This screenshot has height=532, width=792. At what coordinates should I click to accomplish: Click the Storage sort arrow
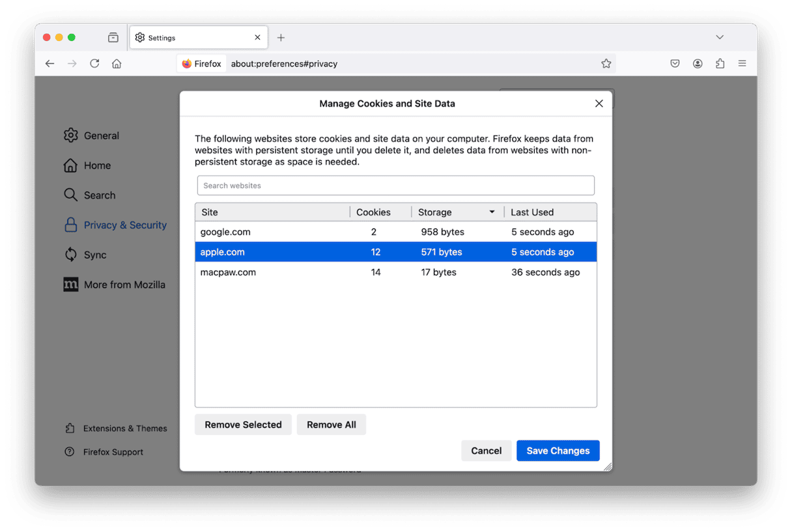[x=492, y=212]
